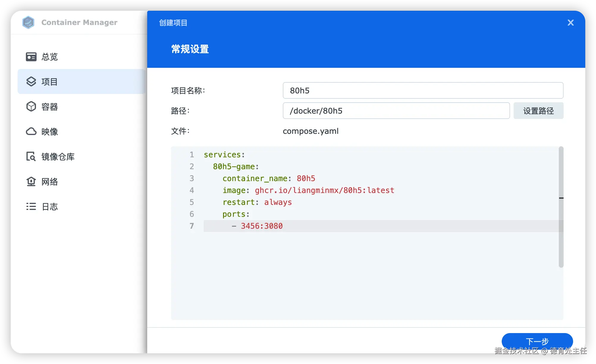
Task: Open the 日志 sidebar entry
Action: coord(50,207)
